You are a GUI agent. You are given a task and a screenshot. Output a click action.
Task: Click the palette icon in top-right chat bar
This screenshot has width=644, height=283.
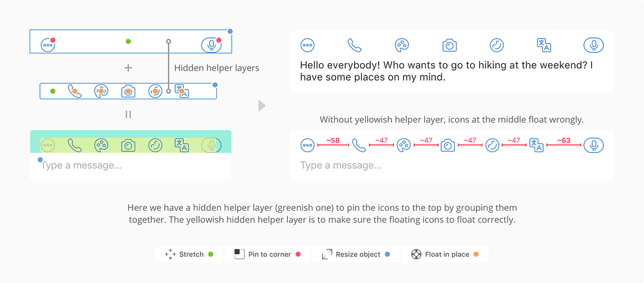pyautogui.click(x=402, y=45)
